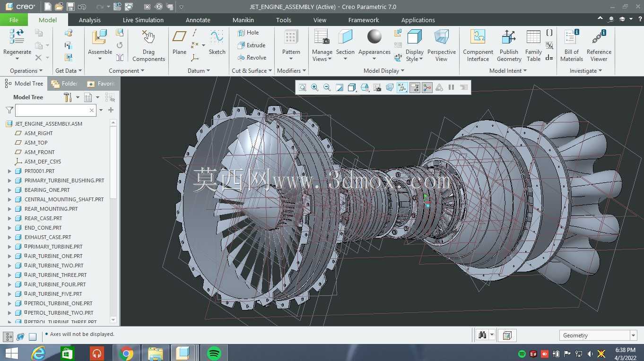The height and width of the screenshot is (361, 644).
Task: Open the Folder browser tab
Action: [65, 84]
